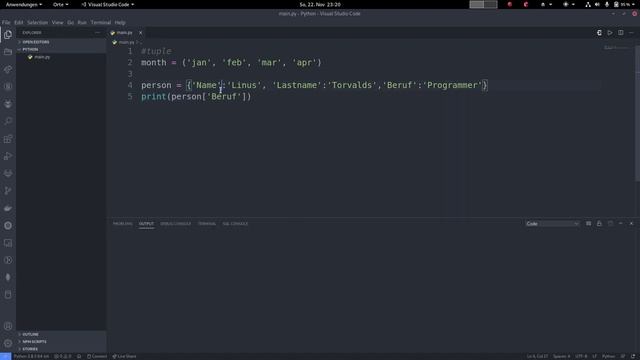Open the Extensions view
The image size is (640, 360).
(x=8, y=139)
